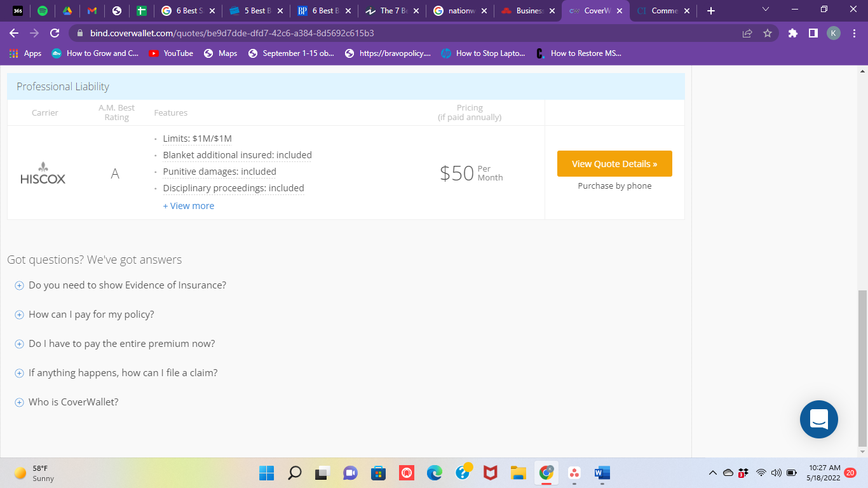868x488 pixels.
Task: Click the address bar URL field
Action: (x=407, y=33)
